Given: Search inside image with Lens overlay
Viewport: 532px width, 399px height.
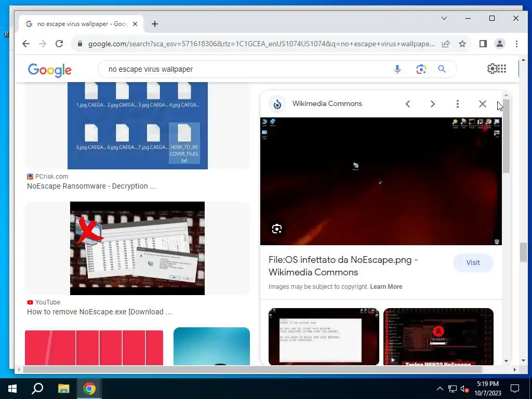Looking at the screenshot, I should [x=277, y=229].
